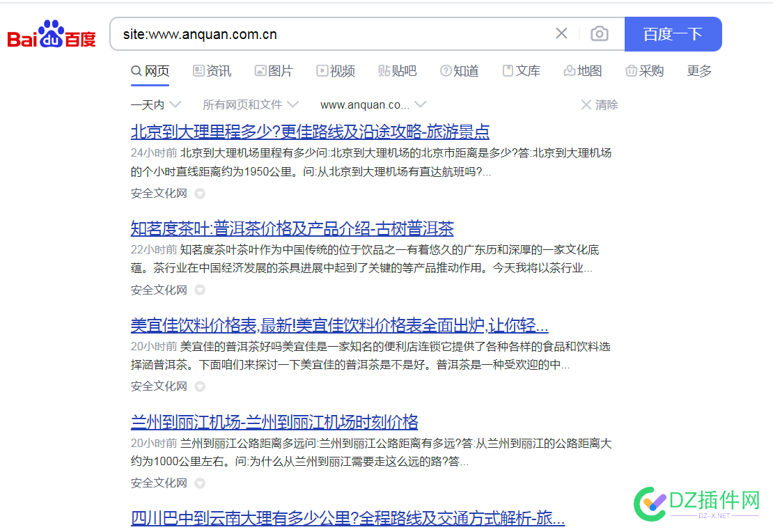773x532 pixels.
Task: Click 清除 to clear filters
Action: (x=600, y=104)
